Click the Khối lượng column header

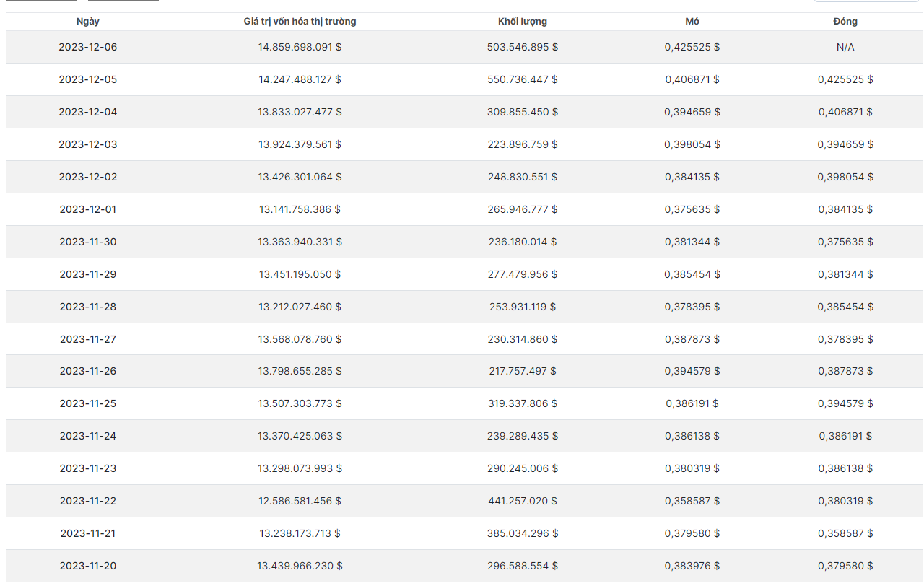pos(523,22)
